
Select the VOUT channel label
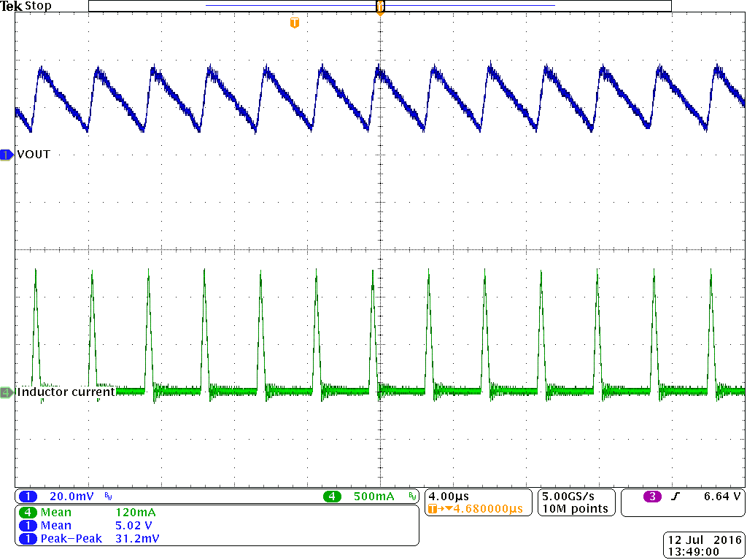32,154
